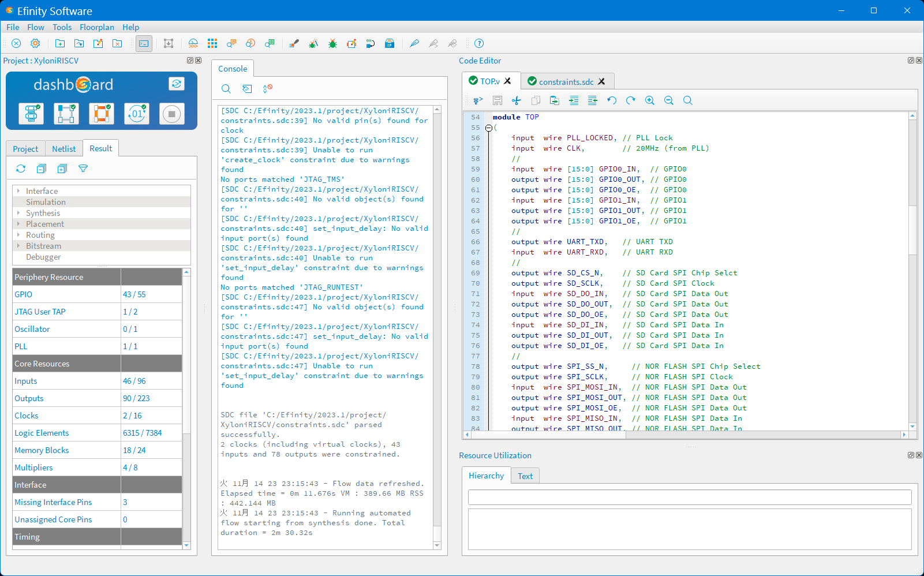Collapse the TOP module fold marker
Viewport: 924px width, 576px height.
tap(489, 128)
